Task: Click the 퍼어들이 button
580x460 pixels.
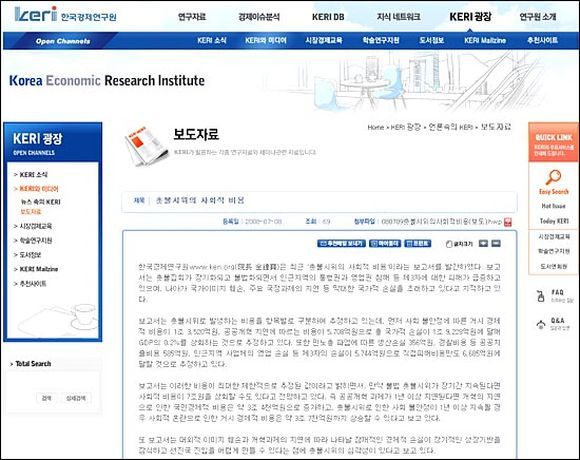Action: [x=385, y=243]
